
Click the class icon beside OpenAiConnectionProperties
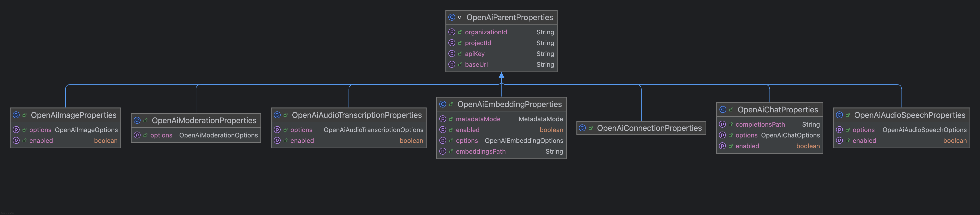coord(582,128)
